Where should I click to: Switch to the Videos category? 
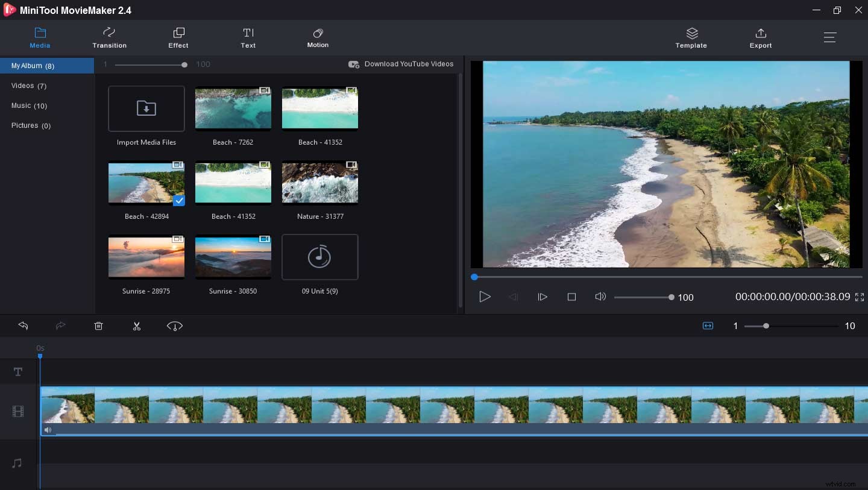[28, 86]
